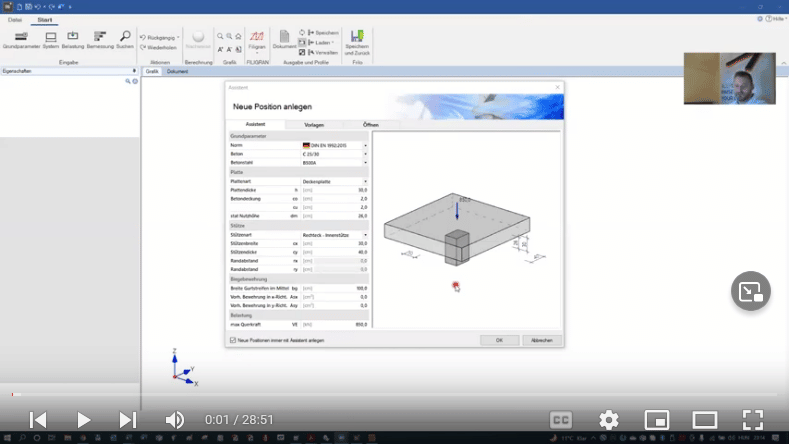Open the Datei ribbon tab

tap(15, 19)
